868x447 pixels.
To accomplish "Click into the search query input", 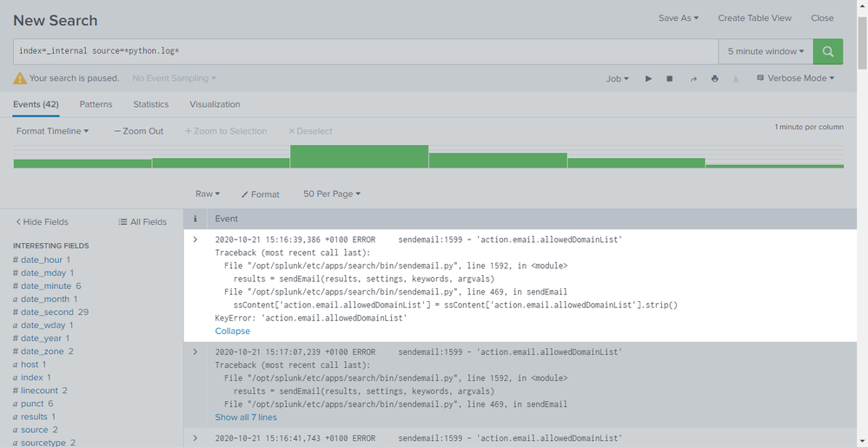I will click(365, 52).
